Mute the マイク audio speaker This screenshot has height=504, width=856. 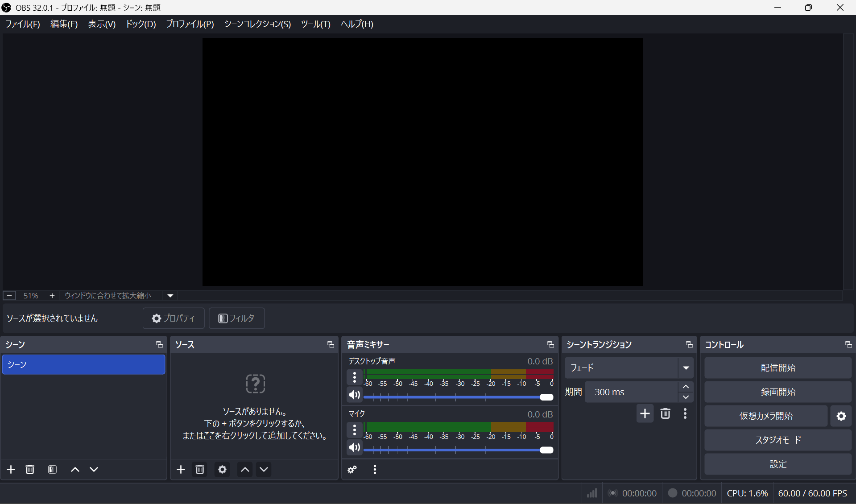coord(355,447)
